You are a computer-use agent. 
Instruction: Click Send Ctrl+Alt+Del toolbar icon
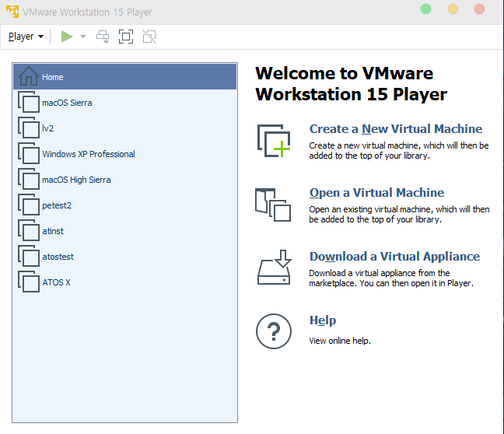[103, 37]
